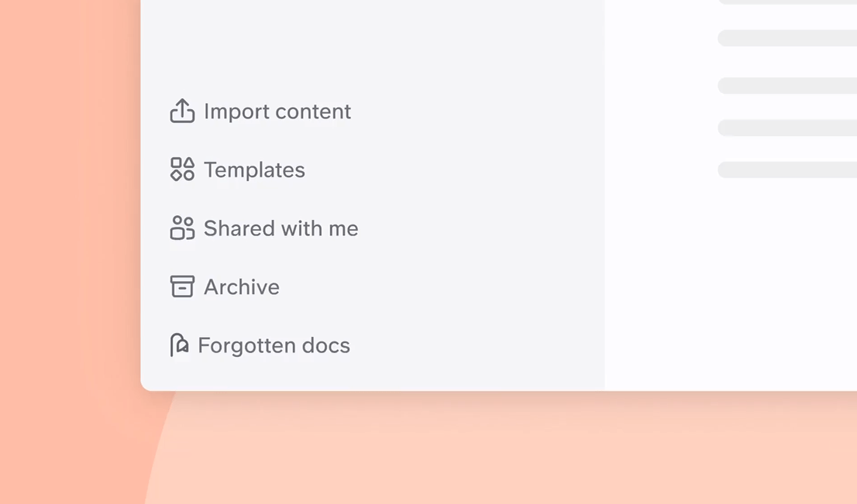
Task: Open Forgotten docs
Action: [x=274, y=345]
